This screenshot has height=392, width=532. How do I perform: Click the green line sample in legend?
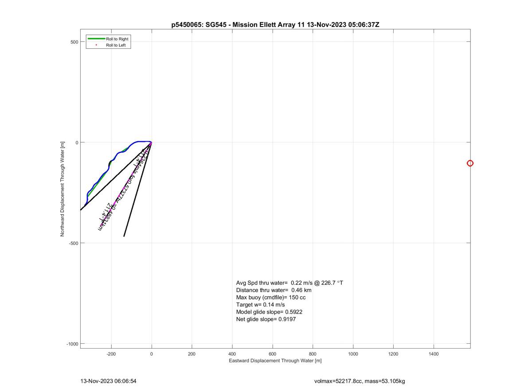pos(96,39)
